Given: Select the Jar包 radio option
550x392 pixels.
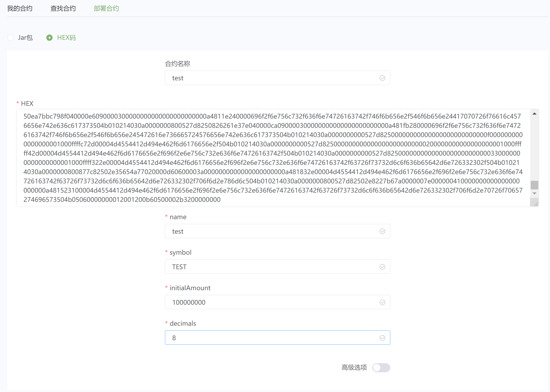Looking at the screenshot, I should (11, 38).
